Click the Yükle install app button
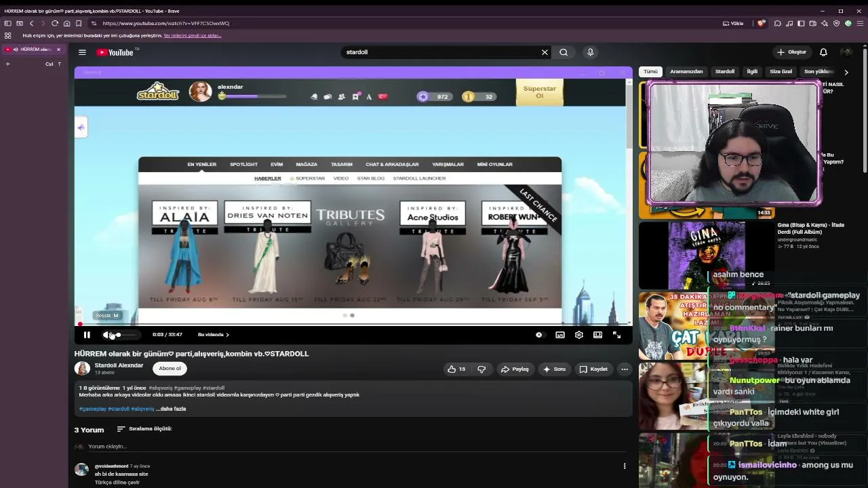This screenshot has width=868, height=488. [733, 23]
